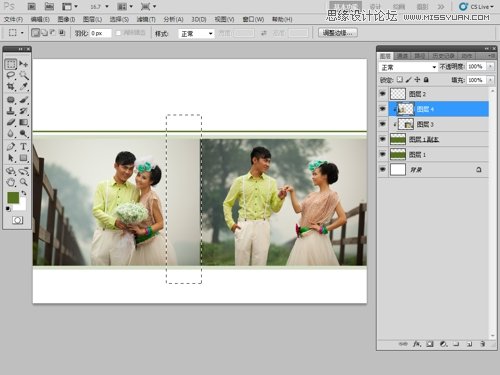Open the View Extras dropdown

[x=70, y=6]
